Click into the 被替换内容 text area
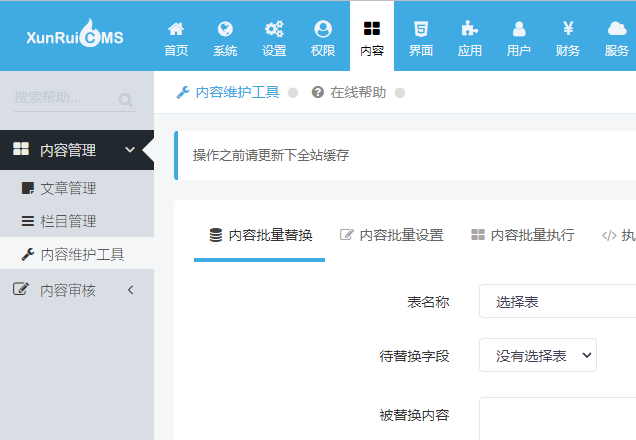The height and width of the screenshot is (440, 636). 557,419
